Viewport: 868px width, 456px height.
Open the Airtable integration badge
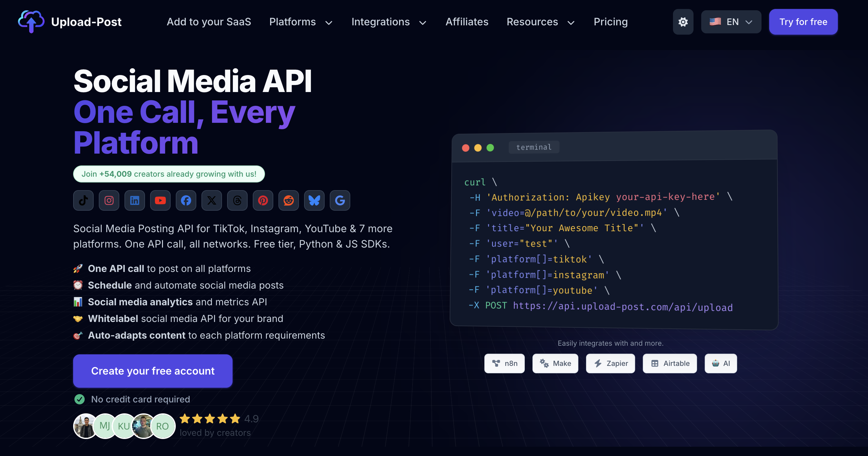click(x=670, y=363)
